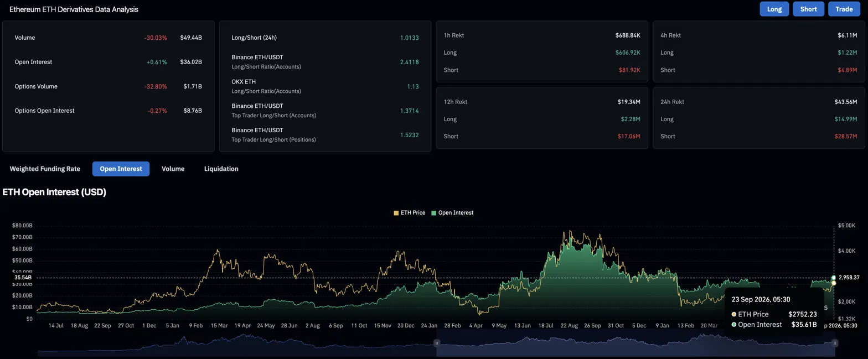Grab the right range slider handle

[x=835, y=343]
